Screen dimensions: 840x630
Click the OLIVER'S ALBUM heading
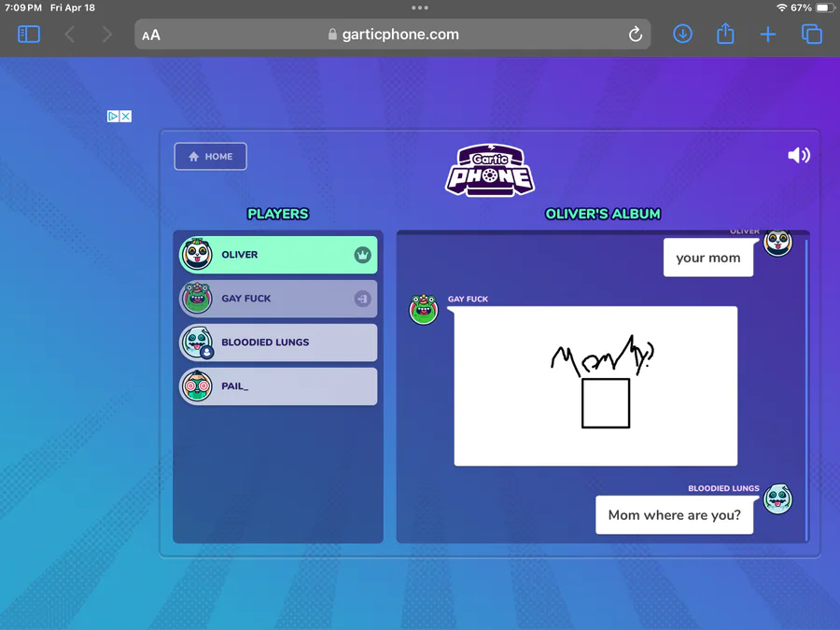(603, 214)
